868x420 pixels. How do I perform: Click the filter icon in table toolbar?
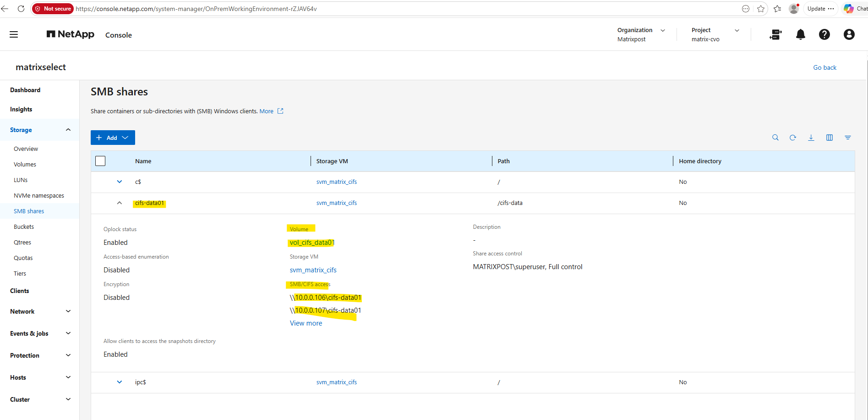[848, 138]
